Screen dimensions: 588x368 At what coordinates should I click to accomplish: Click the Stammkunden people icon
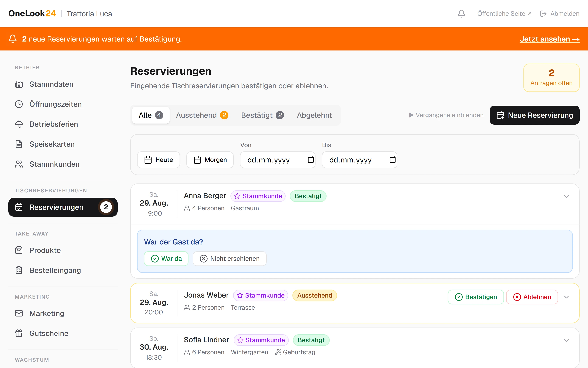click(19, 164)
